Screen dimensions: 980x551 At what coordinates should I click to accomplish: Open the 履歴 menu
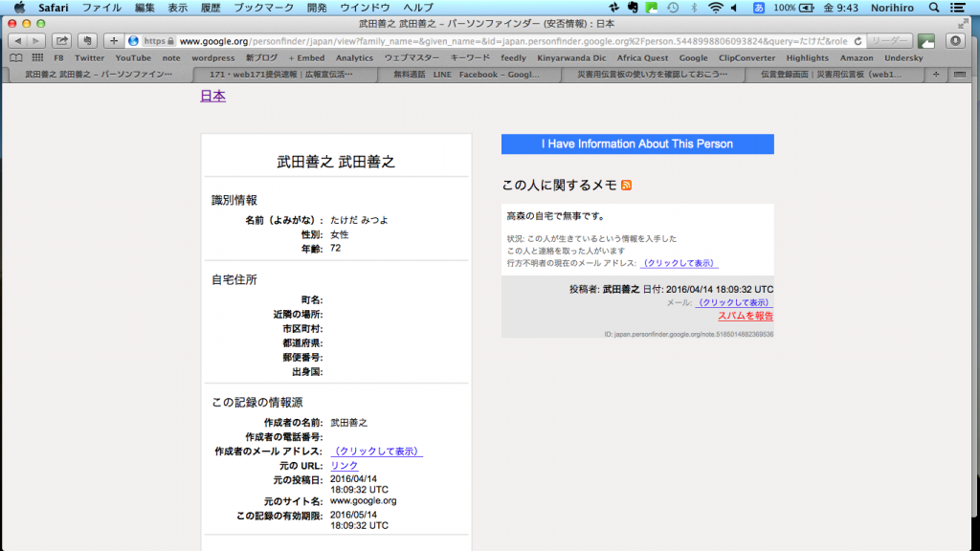point(211,8)
